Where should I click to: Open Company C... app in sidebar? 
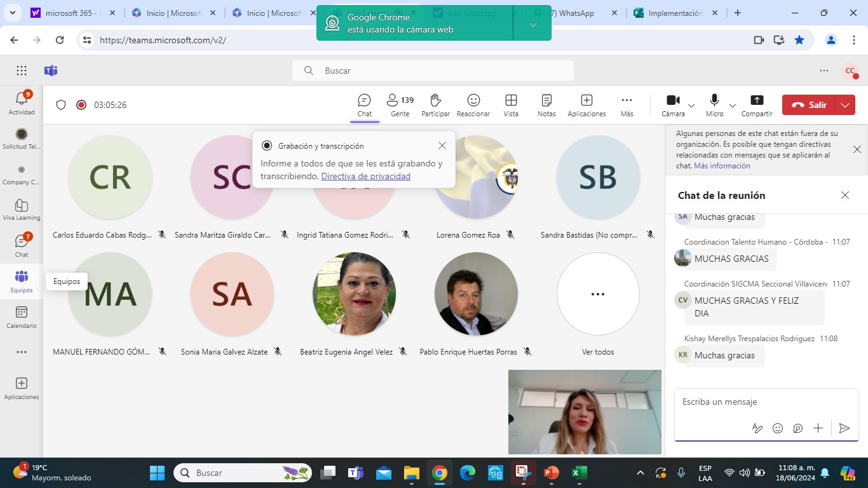[x=22, y=174]
